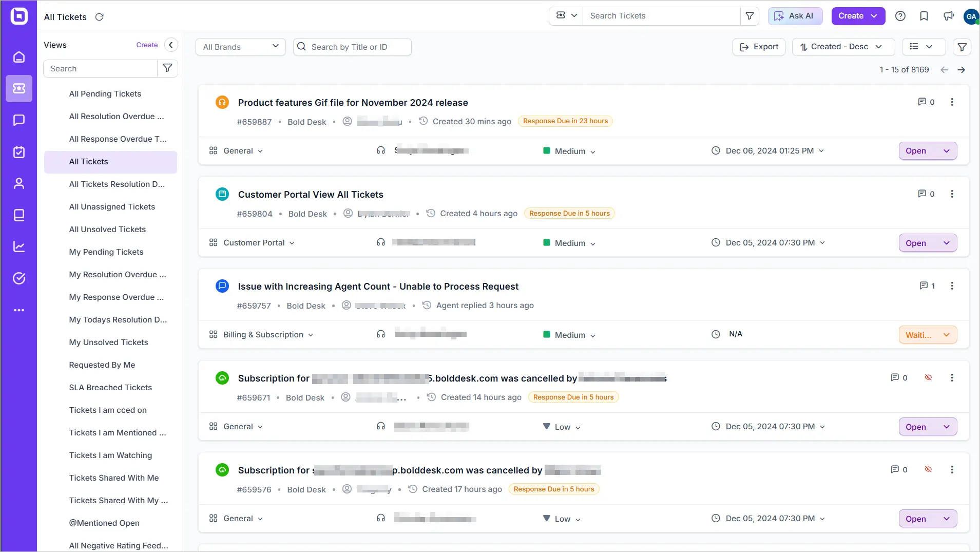Image resolution: width=980 pixels, height=552 pixels.
Task: Select the All Unsolved Tickets view
Action: click(x=107, y=230)
